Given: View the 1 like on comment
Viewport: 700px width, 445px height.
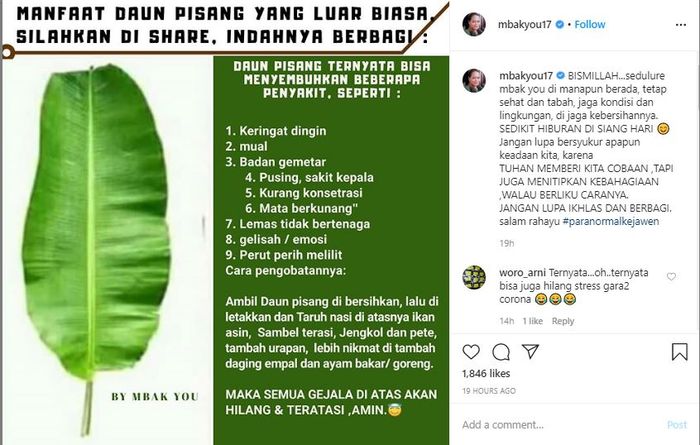Looking at the screenshot, I should point(533,321).
